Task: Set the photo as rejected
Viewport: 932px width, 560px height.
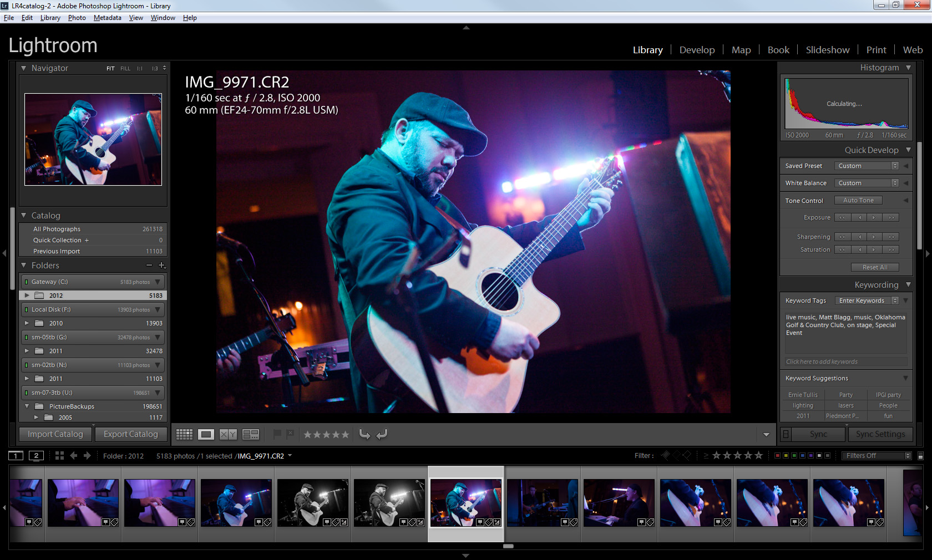Action: click(290, 434)
